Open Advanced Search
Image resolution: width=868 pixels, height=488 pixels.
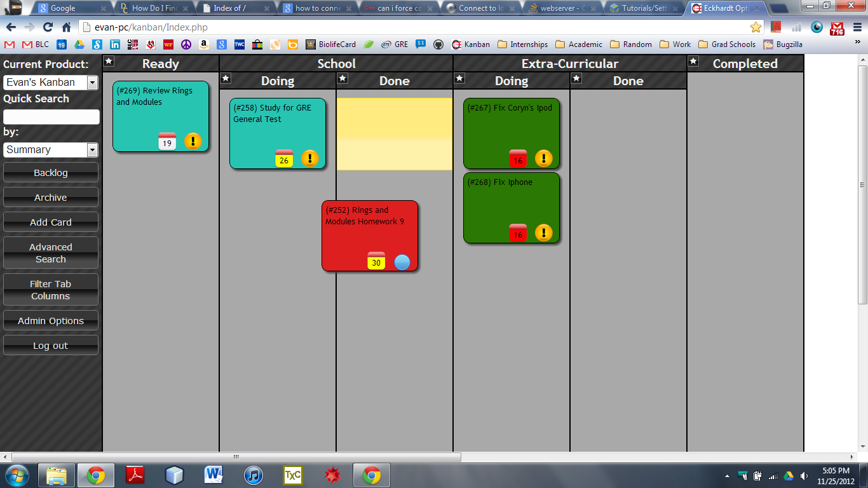tap(51, 253)
